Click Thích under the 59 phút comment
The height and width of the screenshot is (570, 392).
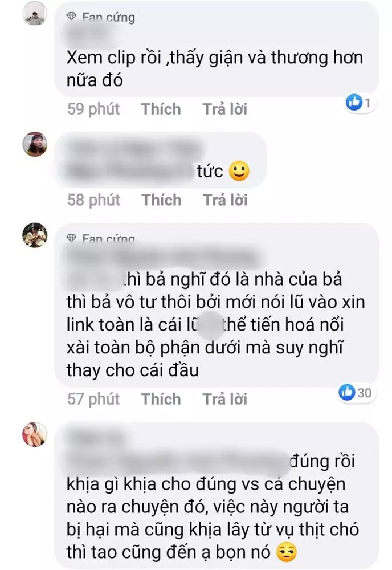point(161,109)
